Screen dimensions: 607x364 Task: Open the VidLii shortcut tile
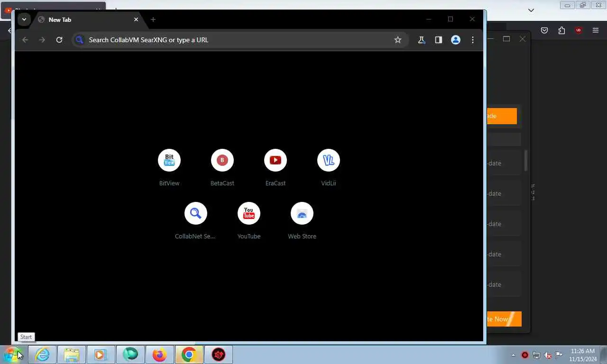329,168
